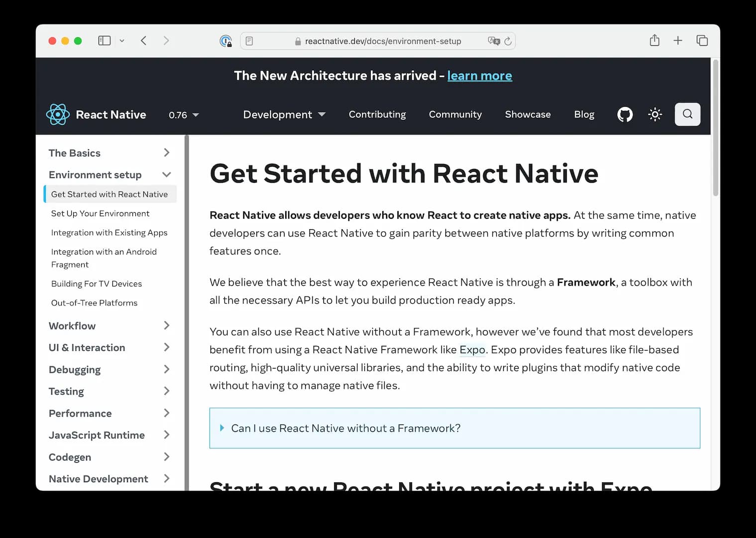
Task: Open the GitHub repository icon
Action: pyautogui.click(x=625, y=115)
